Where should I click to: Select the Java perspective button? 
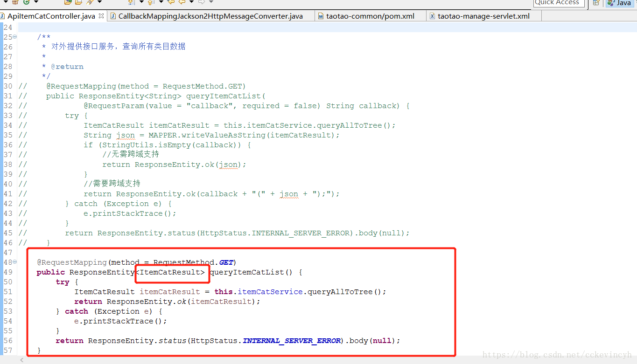click(619, 3)
